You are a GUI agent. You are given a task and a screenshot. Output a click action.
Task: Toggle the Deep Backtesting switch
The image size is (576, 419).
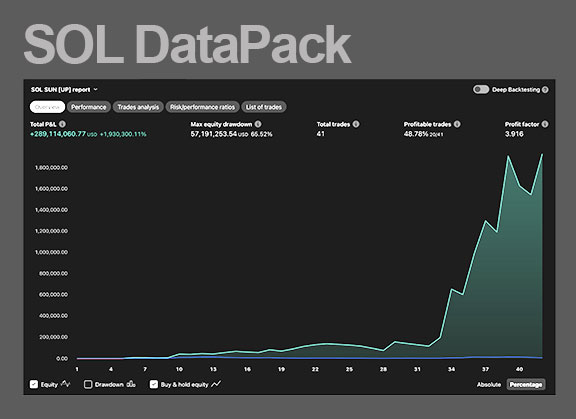pyautogui.click(x=481, y=90)
